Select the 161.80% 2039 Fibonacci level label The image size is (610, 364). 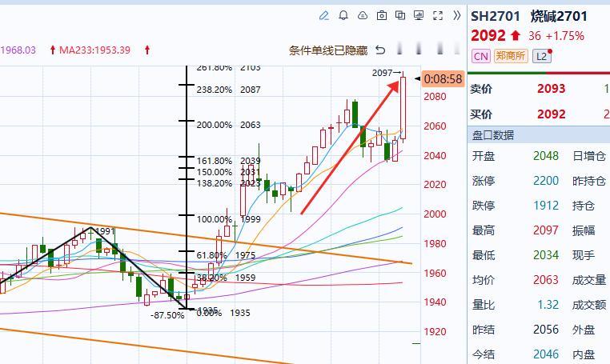(x=228, y=161)
